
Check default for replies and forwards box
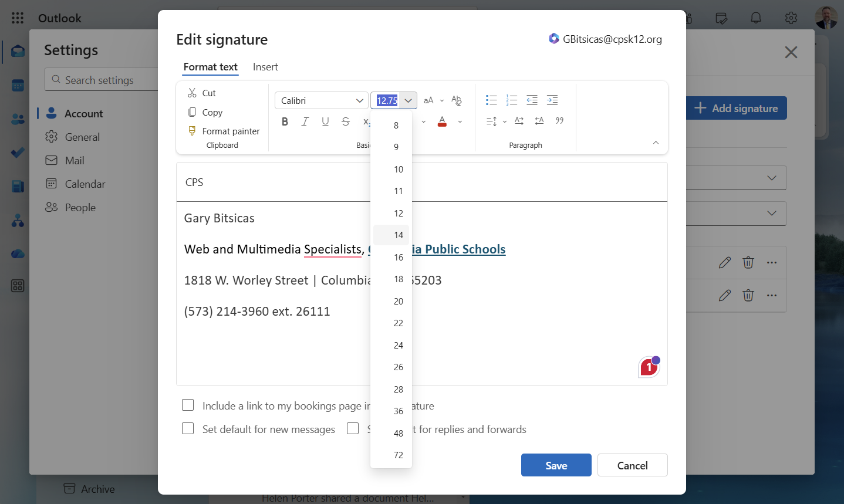[353, 428]
